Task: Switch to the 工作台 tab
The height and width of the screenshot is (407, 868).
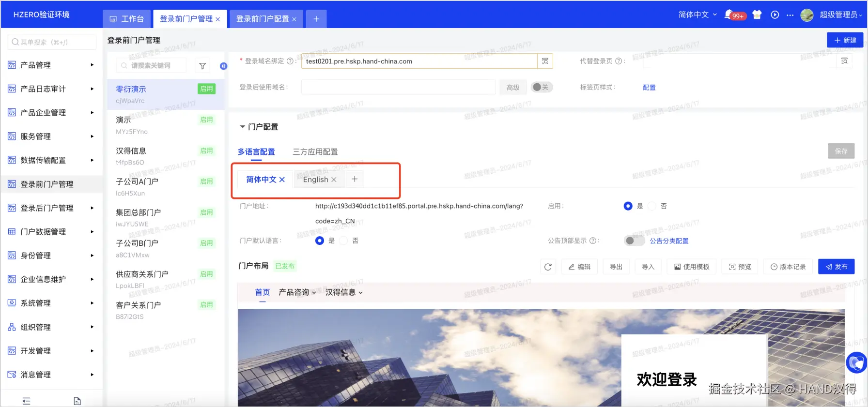Action: pos(127,19)
